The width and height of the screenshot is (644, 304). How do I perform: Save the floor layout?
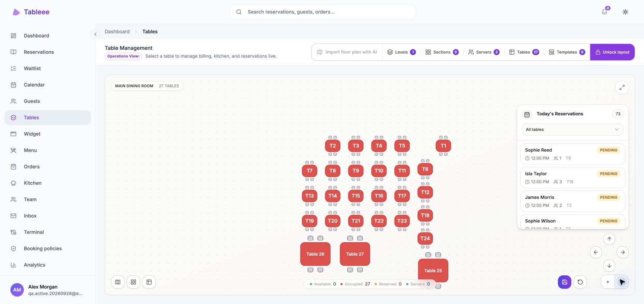(x=565, y=282)
